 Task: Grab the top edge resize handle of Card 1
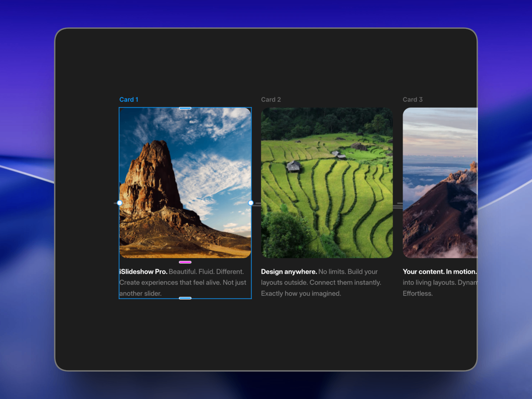[x=185, y=108]
